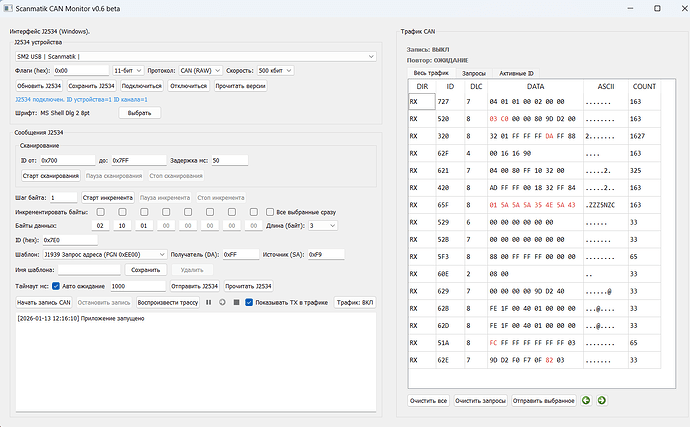Screen dimensions: 690x427
Task: Switch to the 'Активные ID' tab
Action: click(x=516, y=73)
